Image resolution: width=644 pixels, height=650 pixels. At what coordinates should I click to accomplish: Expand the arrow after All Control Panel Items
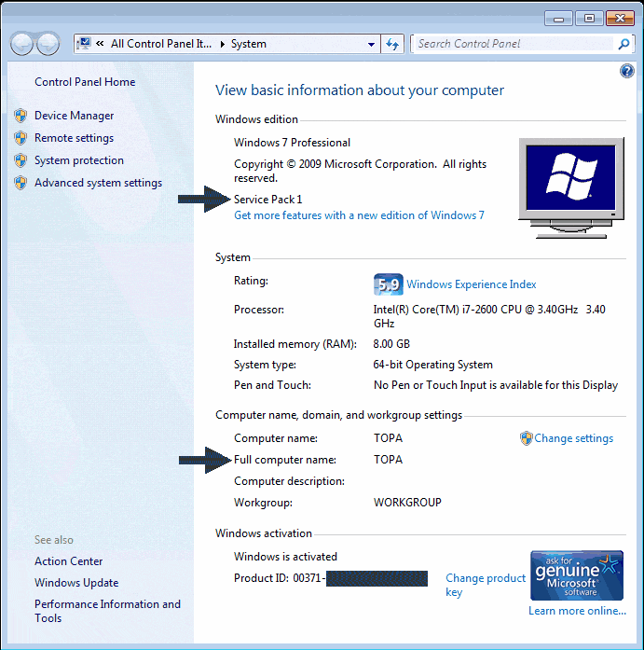click(222, 44)
